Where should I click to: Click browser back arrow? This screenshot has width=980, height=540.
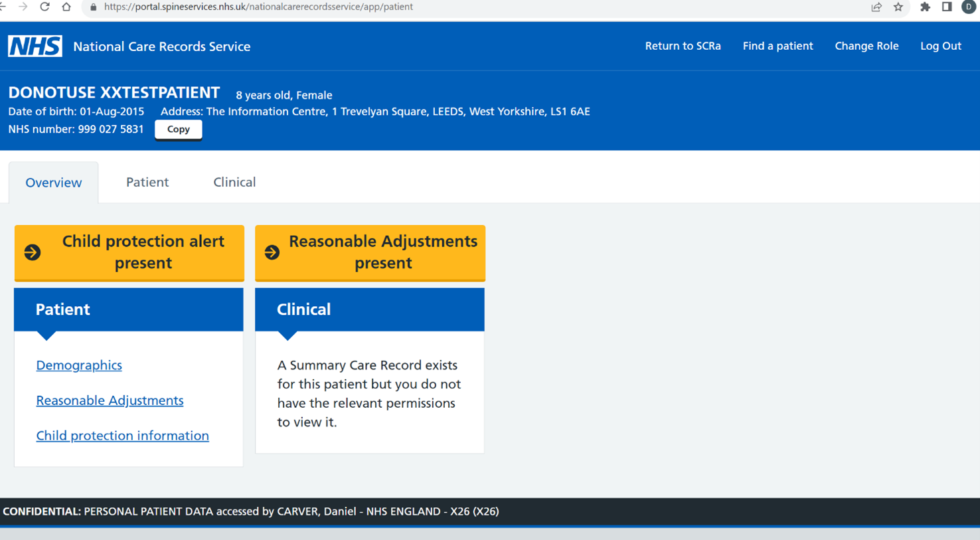click(x=3, y=7)
